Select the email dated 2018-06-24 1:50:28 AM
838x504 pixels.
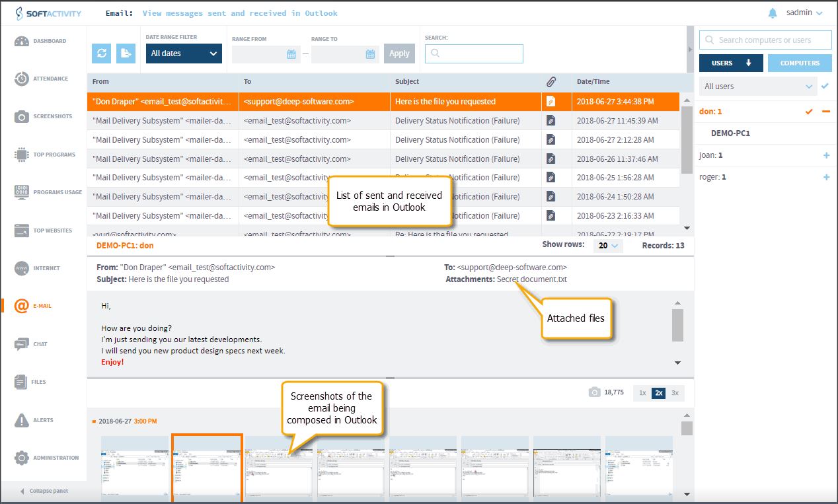tap(383, 197)
